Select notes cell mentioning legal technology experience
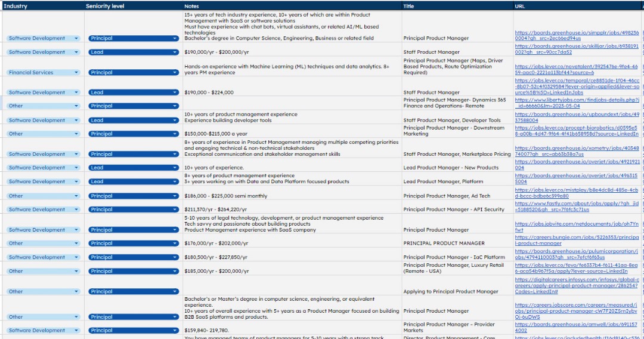The height and width of the screenshot is (339, 644). coord(292,224)
